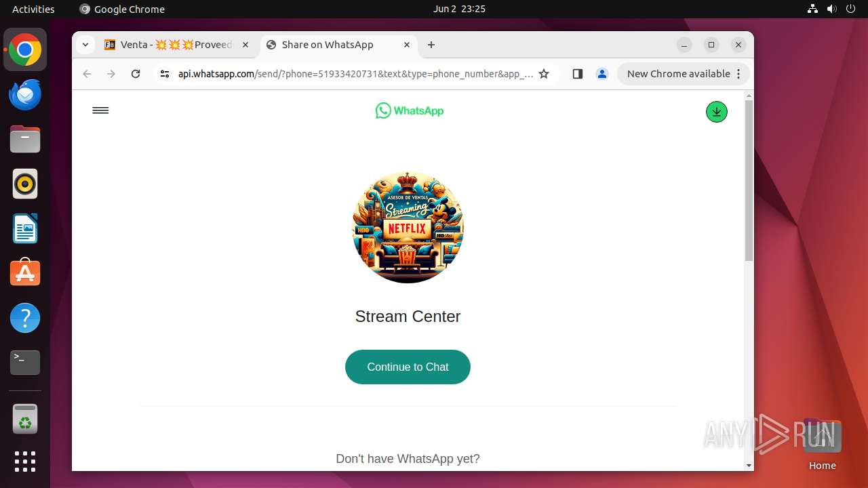Click the address bar URL field
Viewport: 868px width, 488px height.
coord(355,74)
